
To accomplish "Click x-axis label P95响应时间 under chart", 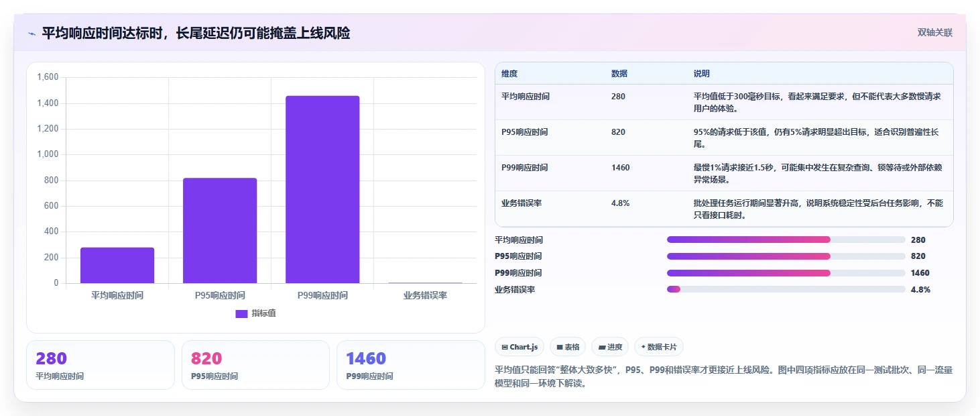I will tap(220, 295).
